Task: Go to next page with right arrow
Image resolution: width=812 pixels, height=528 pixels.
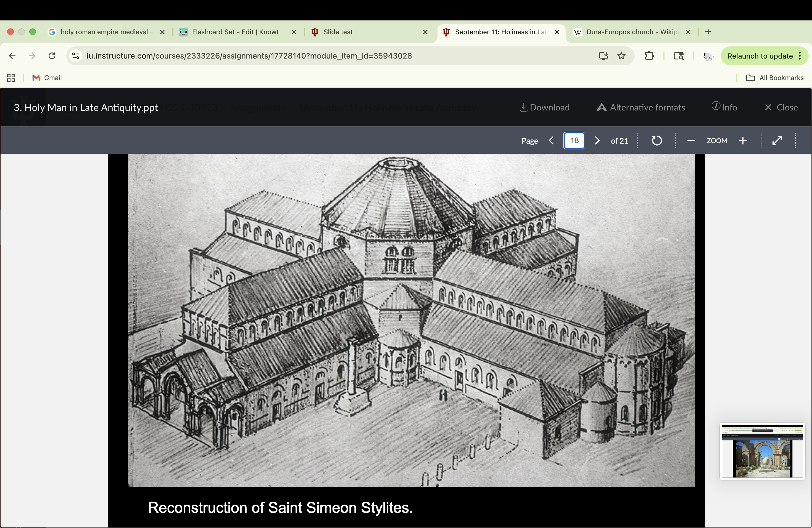Action: click(597, 140)
